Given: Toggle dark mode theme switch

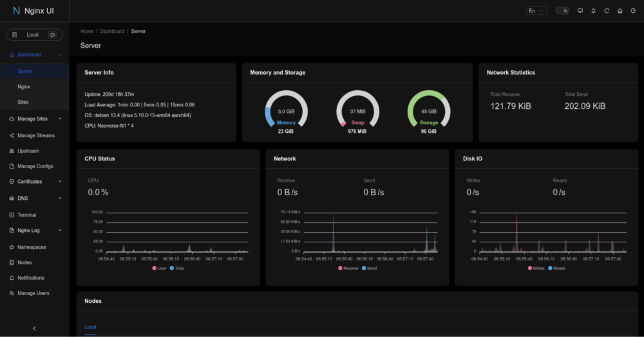Looking at the screenshot, I should (562, 11).
